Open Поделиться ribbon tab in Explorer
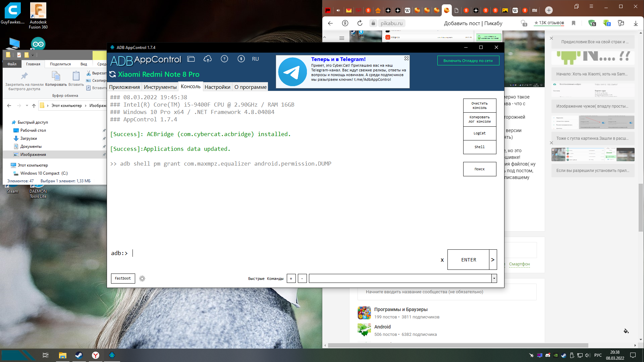The image size is (644, 362). [60, 64]
